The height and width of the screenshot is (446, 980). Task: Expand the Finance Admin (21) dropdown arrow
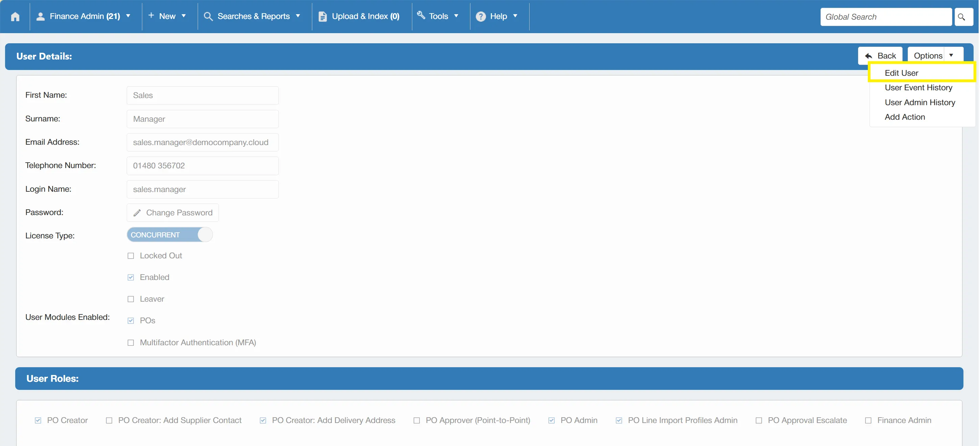(x=128, y=16)
